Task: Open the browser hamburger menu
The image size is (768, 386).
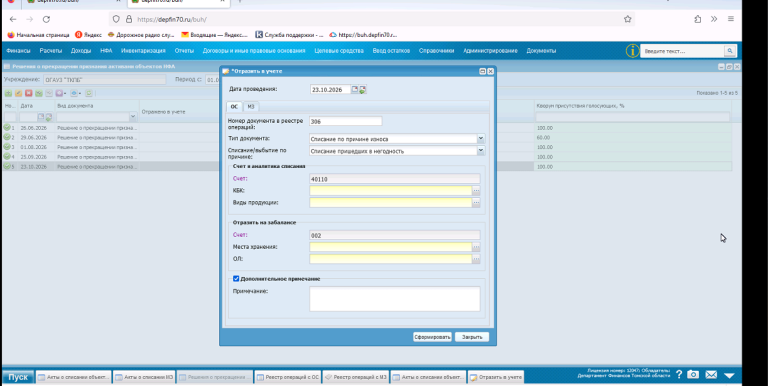Action: click(x=731, y=19)
